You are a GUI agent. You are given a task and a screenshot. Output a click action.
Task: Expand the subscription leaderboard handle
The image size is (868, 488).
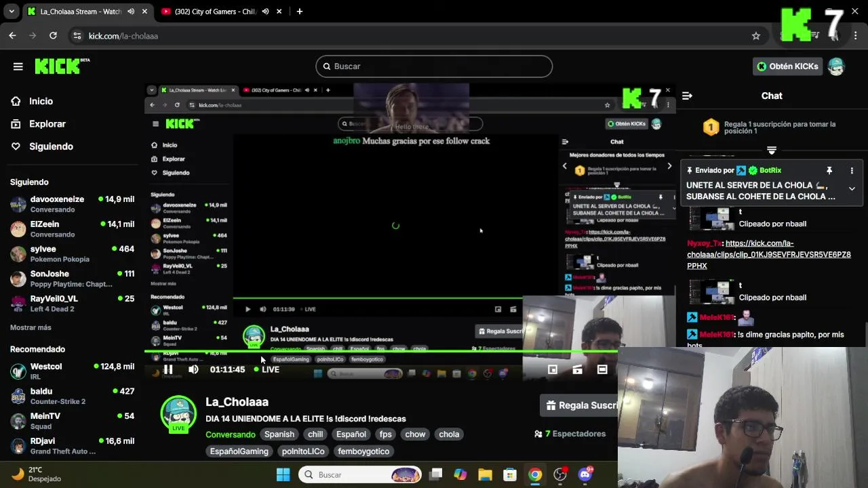coord(772,150)
